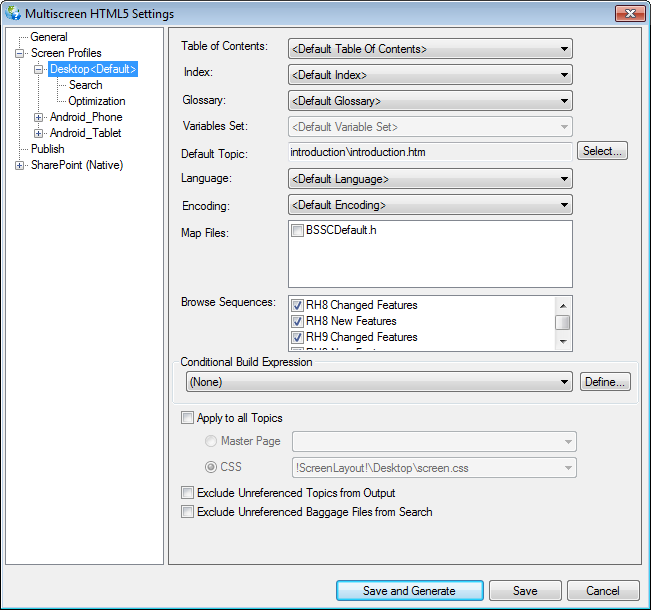Collapse the Desktop<Default> tree node
Screen dimensions: 651x610
[x=39, y=69]
